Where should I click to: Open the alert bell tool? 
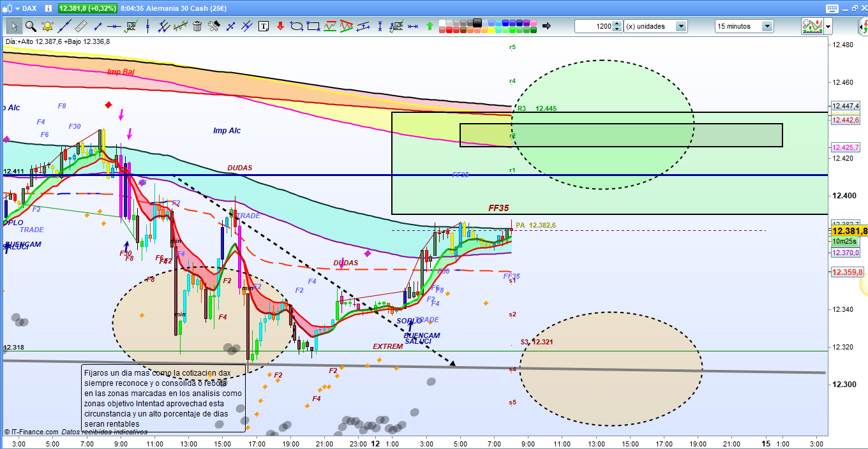point(47,26)
